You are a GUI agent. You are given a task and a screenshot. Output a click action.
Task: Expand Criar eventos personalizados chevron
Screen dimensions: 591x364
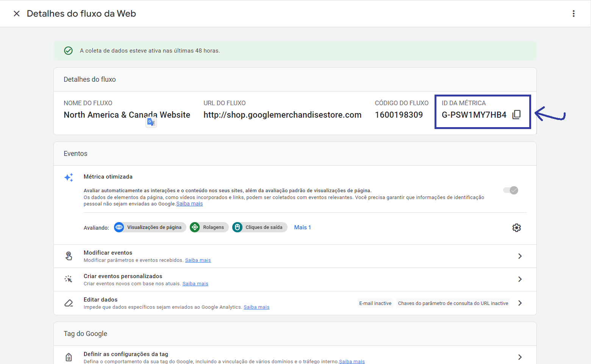pos(520,279)
